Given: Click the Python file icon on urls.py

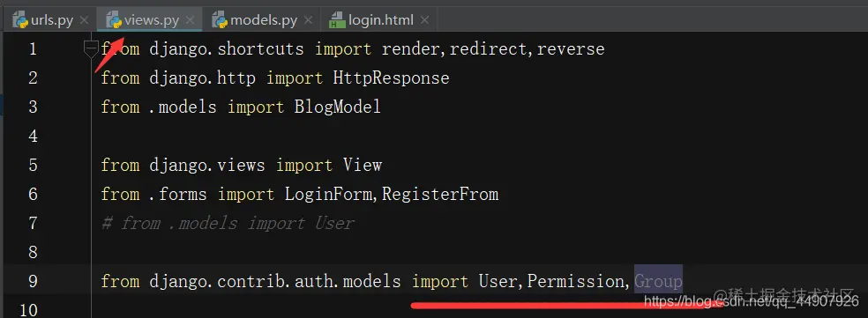Looking at the screenshot, I should click(x=21, y=20).
